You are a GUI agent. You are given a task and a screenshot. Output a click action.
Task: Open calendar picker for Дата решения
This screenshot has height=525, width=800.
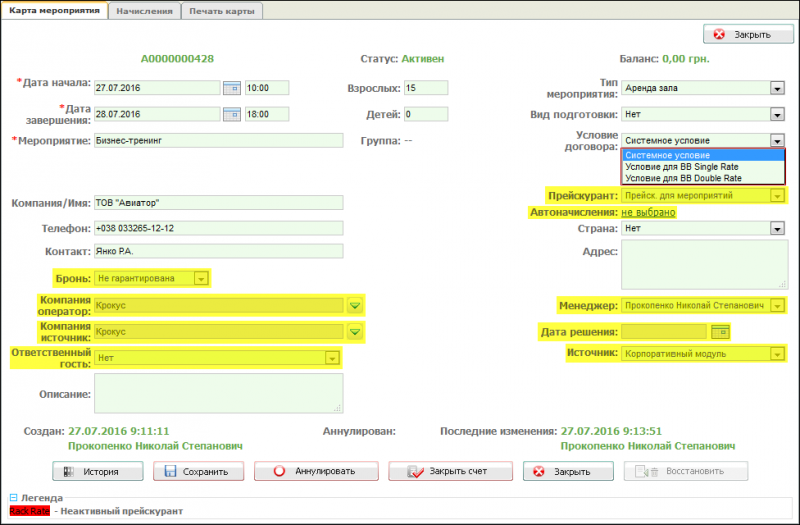coord(720,332)
